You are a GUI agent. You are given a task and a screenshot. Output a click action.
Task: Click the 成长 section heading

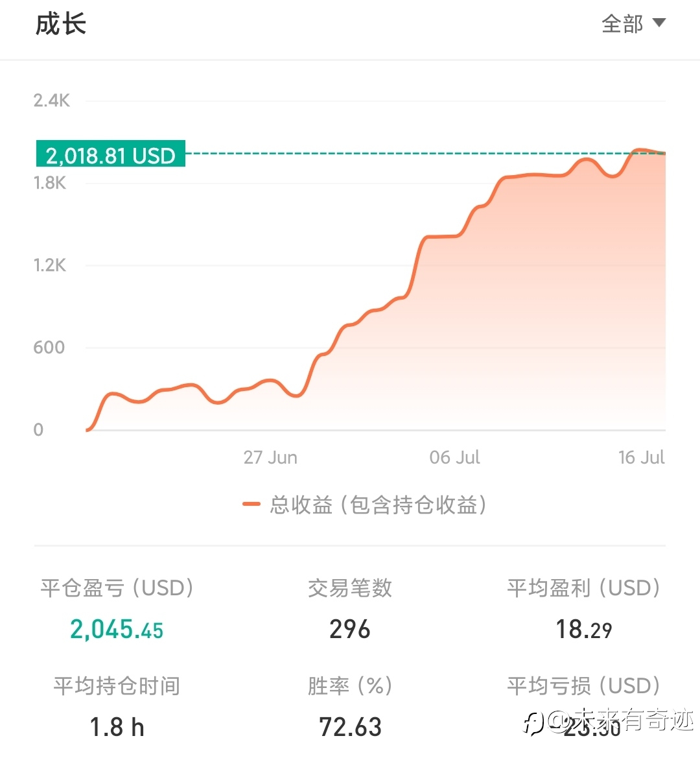[x=61, y=24]
